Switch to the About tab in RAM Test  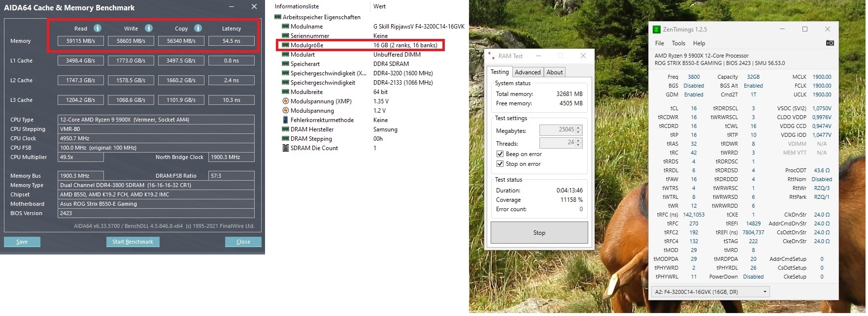pos(555,72)
